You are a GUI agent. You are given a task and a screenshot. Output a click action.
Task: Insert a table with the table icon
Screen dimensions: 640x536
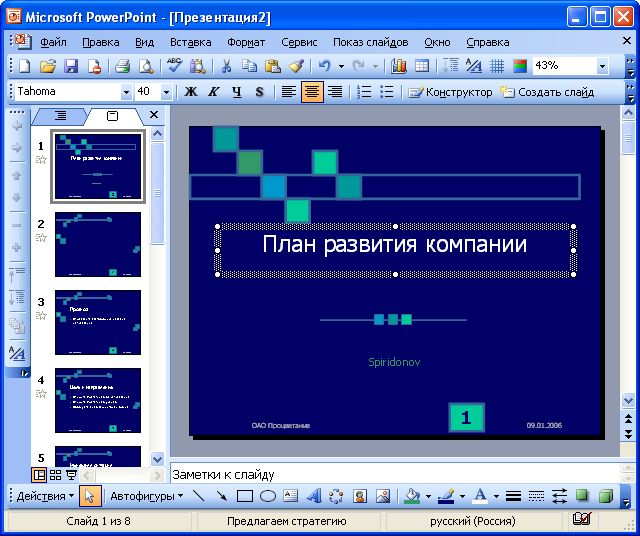coord(422,66)
